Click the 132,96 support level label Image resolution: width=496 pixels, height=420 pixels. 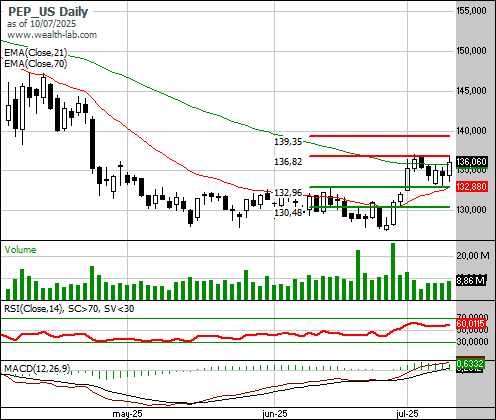tap(288, 192)
